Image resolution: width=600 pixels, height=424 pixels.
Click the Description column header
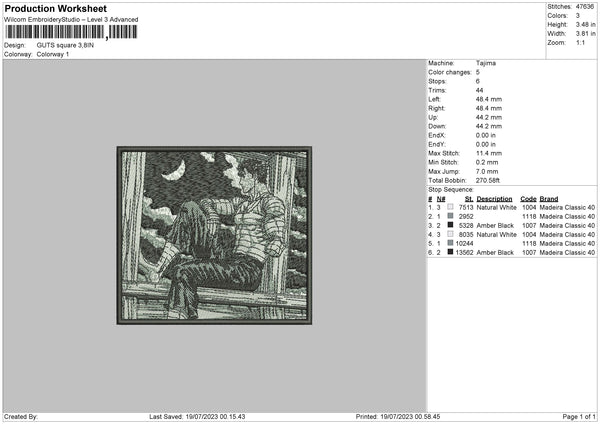[494, 199]
